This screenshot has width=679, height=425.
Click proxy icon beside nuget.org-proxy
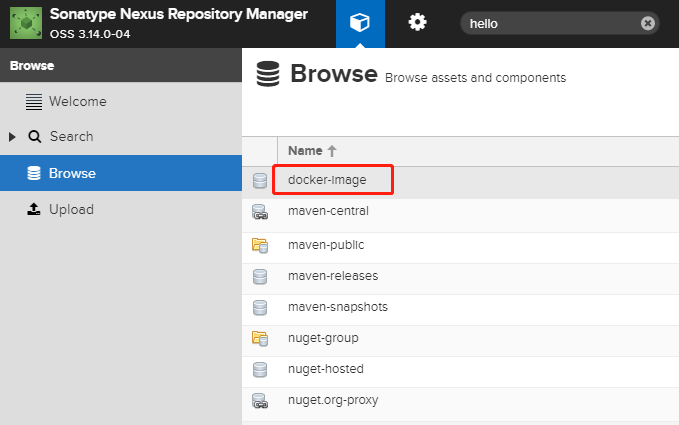point(260,401)
